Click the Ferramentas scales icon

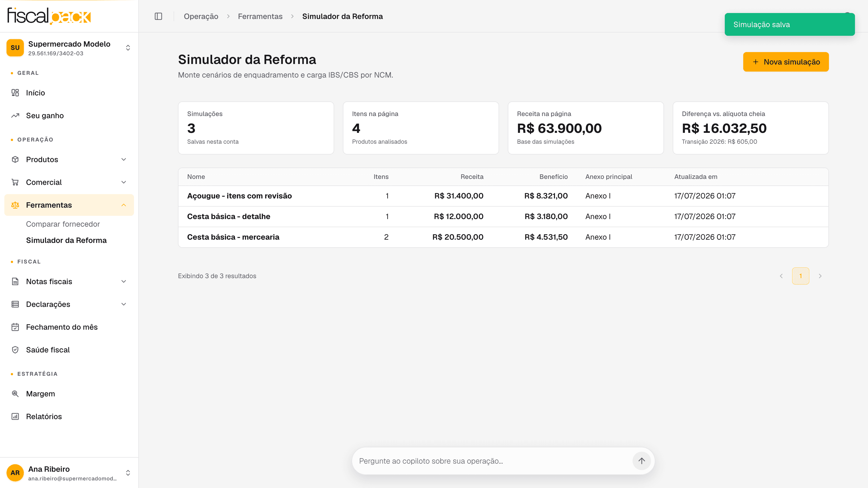(x=15, y=205)
